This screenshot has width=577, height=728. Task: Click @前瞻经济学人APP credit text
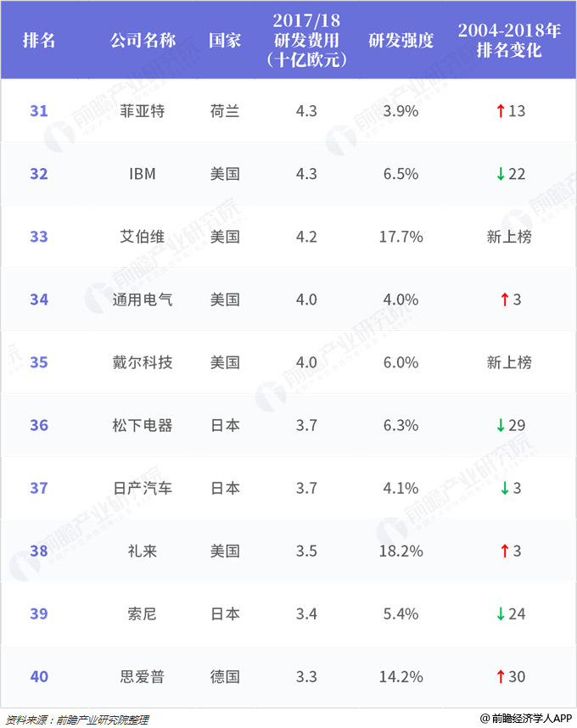click(526, 719)
